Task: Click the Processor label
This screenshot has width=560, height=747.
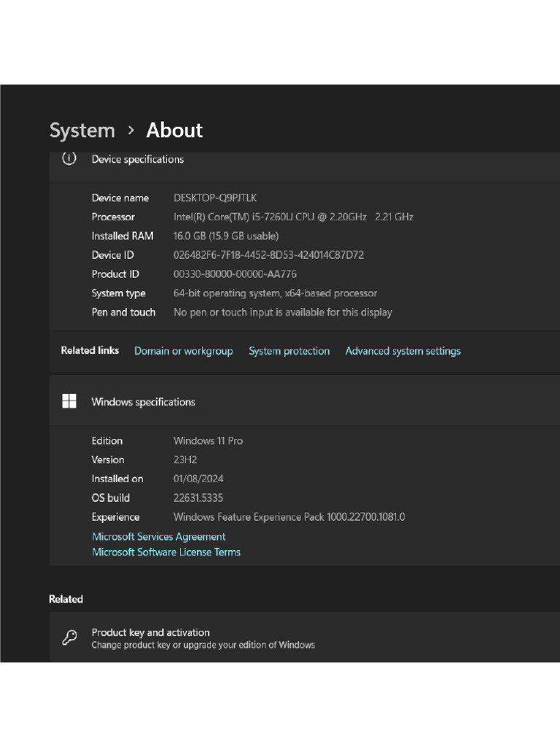Action: [x=113, y=217]
